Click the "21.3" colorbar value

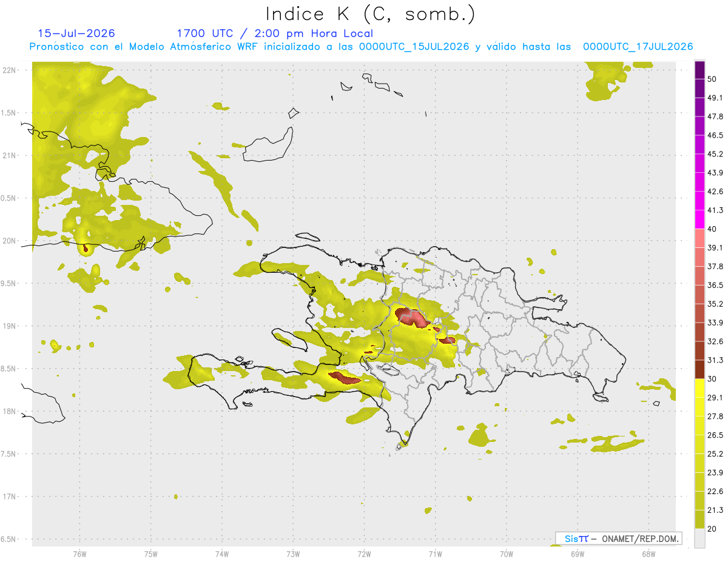tap(716, 510)
